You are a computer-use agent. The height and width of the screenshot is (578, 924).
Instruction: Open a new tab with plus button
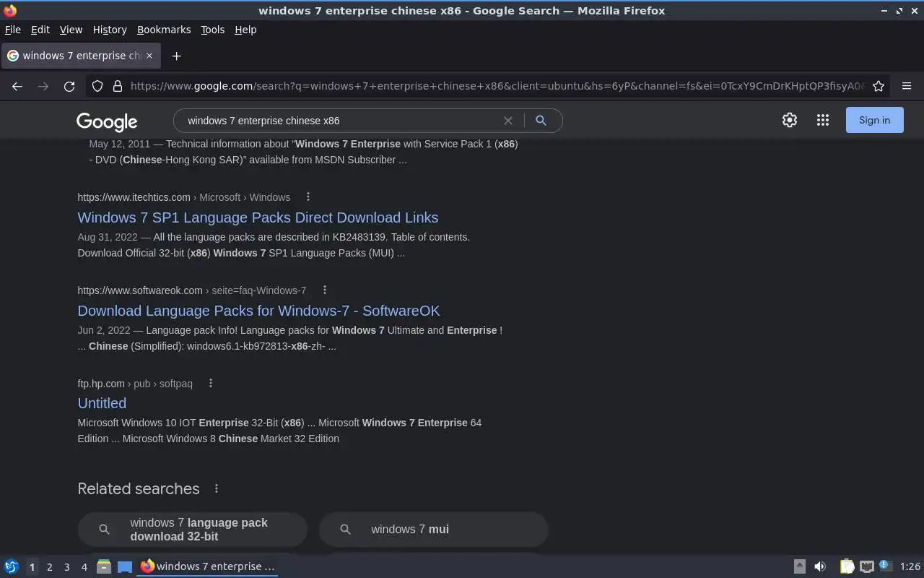point(176,56)
